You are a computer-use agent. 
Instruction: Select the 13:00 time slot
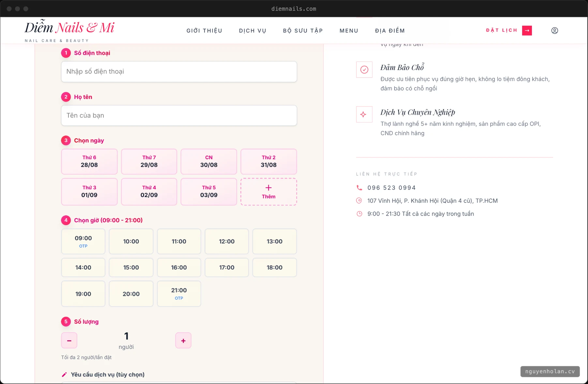point(275,241)
